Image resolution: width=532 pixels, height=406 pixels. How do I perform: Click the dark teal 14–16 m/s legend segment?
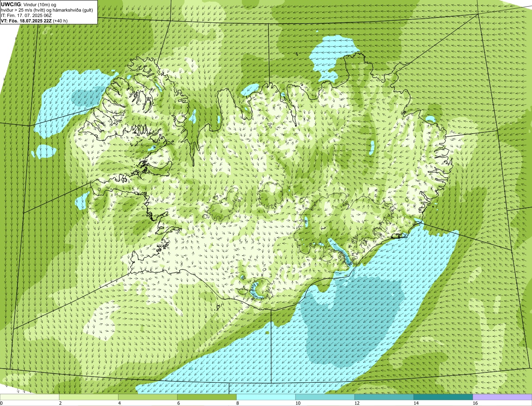pos(443,397)
